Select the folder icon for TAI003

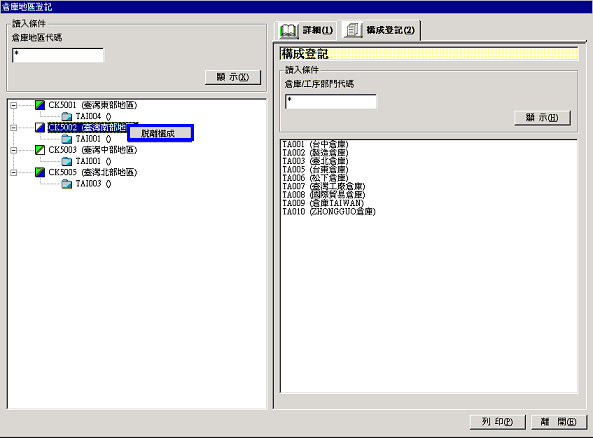pos(67,184)
